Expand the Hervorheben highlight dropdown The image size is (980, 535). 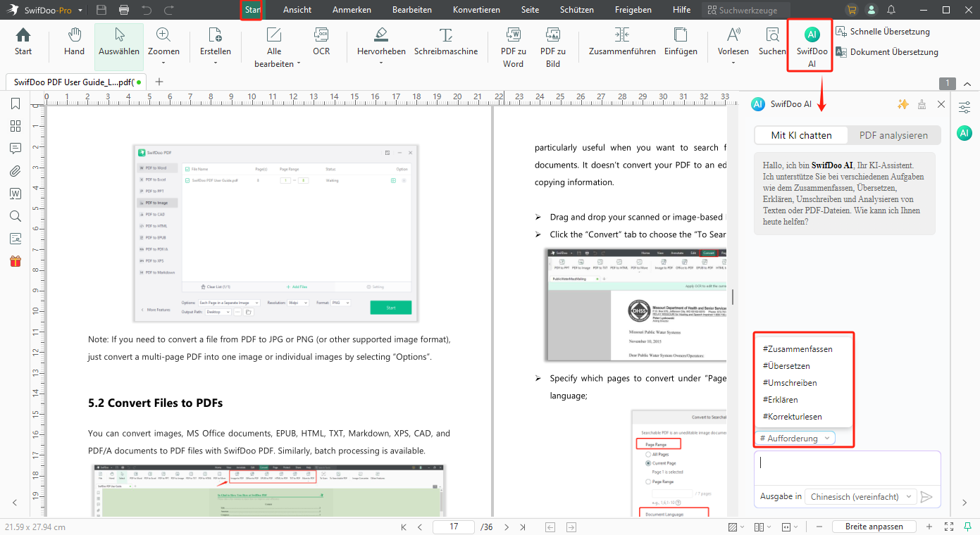tap(381, 63)
